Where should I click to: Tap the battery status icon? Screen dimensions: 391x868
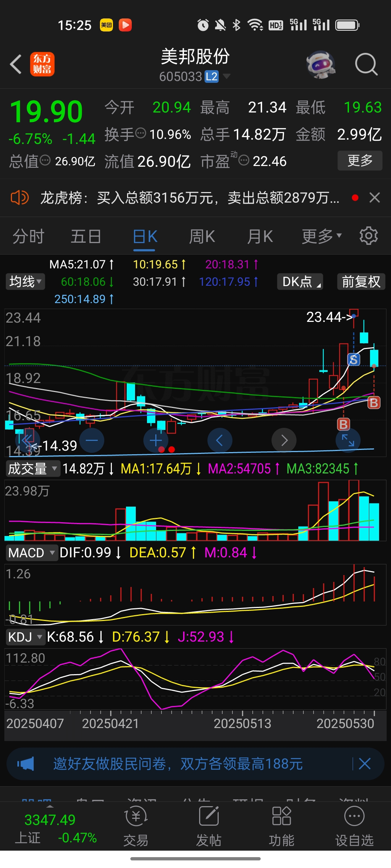(x=348, y=25)
